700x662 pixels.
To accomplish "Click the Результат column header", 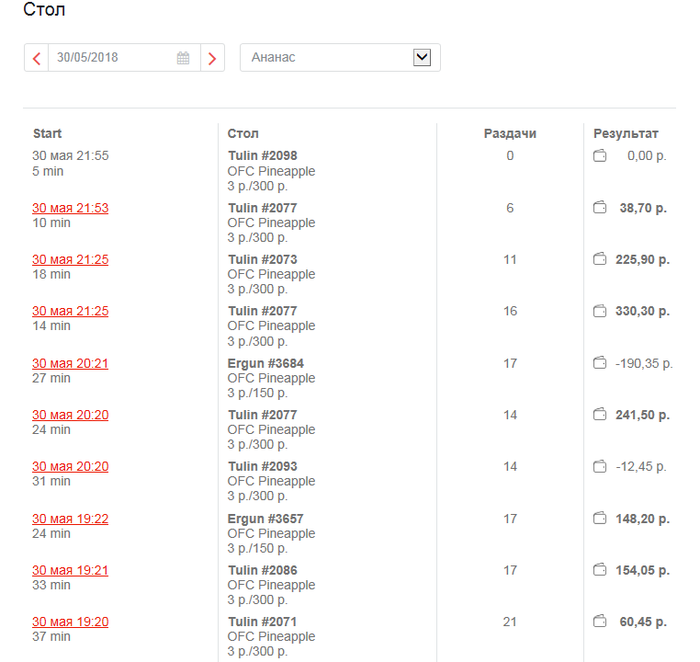I will 626,134.
